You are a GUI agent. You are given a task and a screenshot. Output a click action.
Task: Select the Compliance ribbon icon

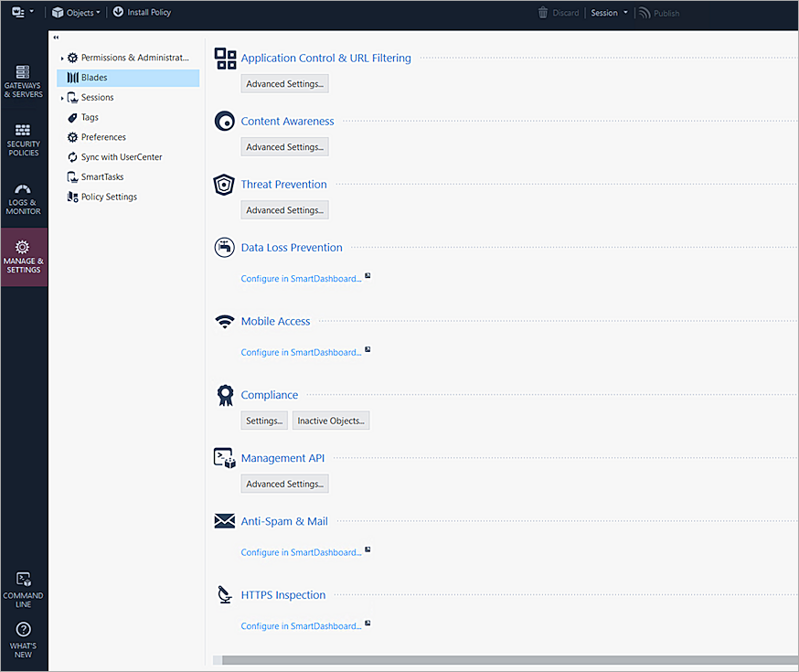224,394
